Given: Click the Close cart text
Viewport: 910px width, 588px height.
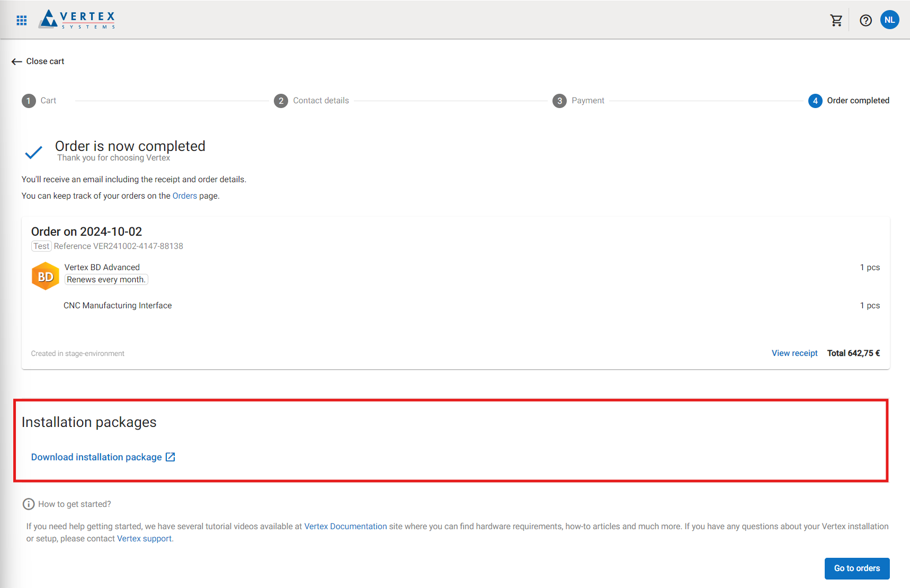Looking at the screenshot, I should point(45,61).
